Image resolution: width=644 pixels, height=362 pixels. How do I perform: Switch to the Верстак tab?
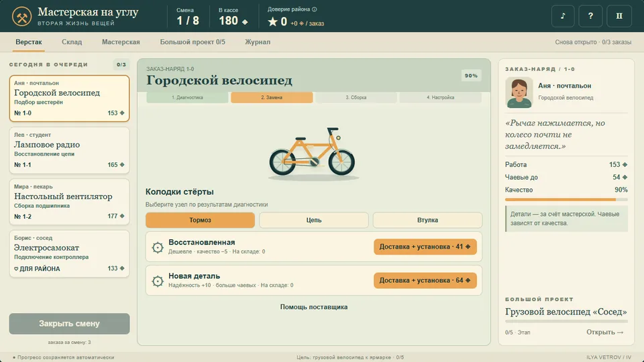(x=29, y=42)
